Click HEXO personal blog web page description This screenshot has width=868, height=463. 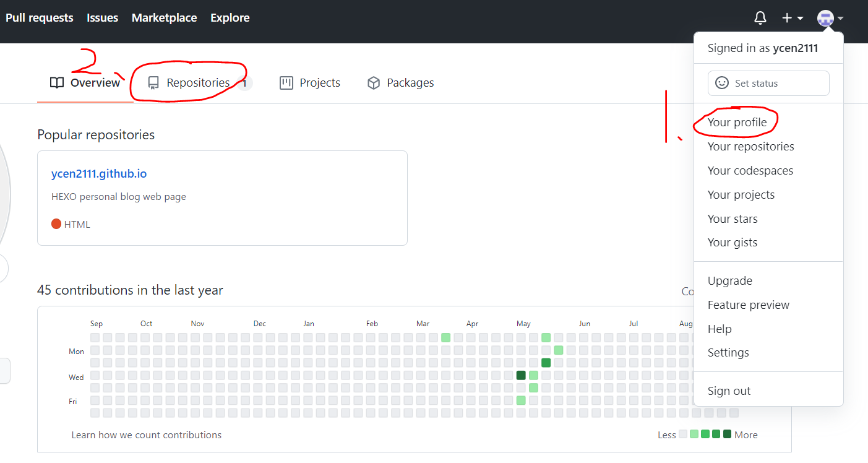(119, 197)
